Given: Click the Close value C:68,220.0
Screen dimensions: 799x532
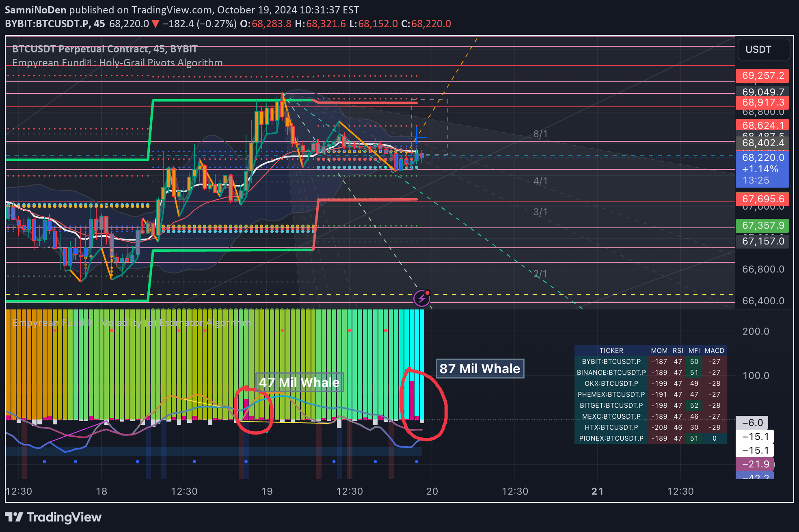Looking at the screenshot, I should click(426, 24).
